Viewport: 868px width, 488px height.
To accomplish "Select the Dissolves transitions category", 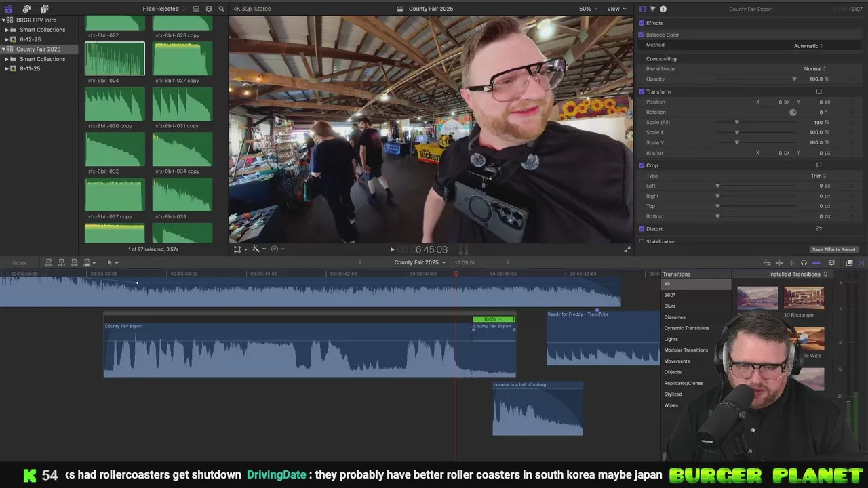I will tap(675, 317).
